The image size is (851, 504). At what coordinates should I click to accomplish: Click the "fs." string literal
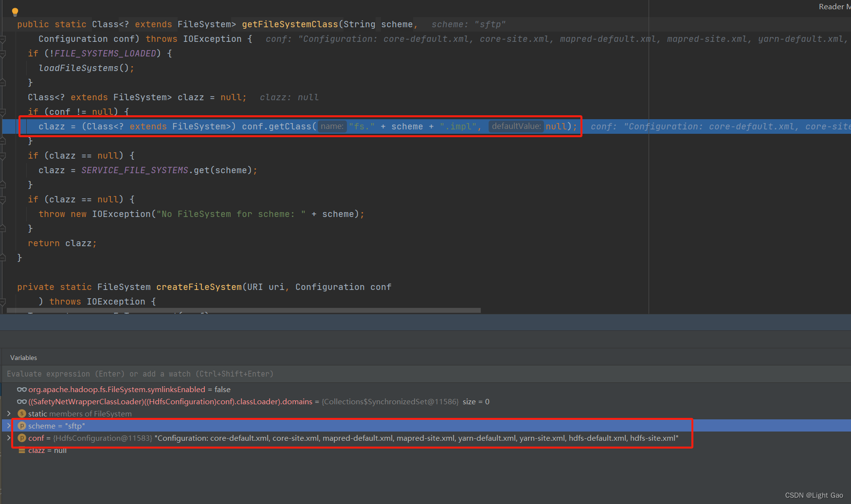362,126
